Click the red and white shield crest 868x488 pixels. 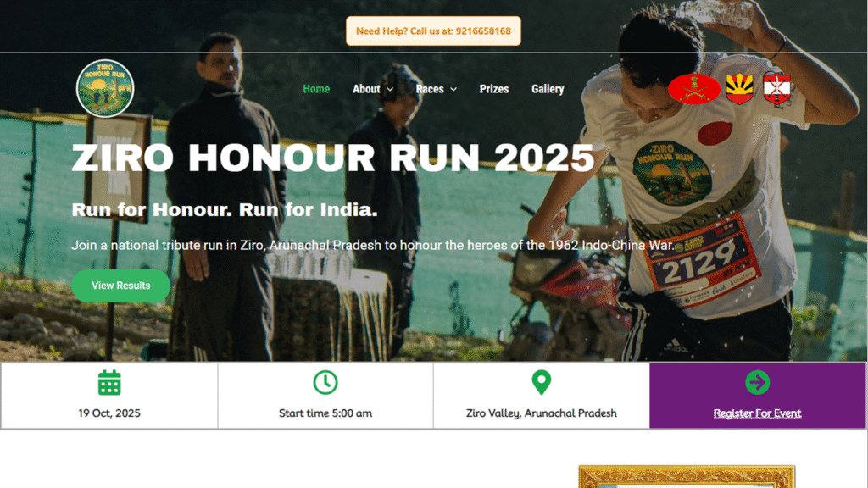click(x=776, y=88)
